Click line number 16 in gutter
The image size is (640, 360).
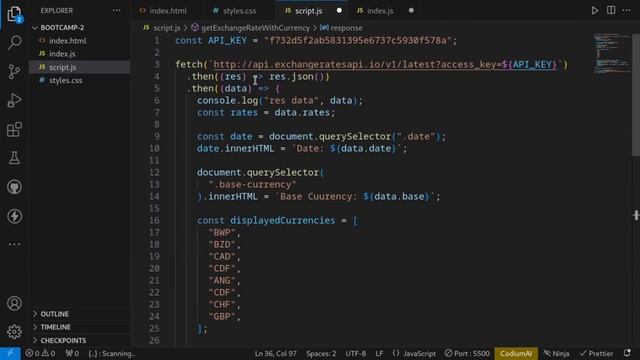(154, 220)
